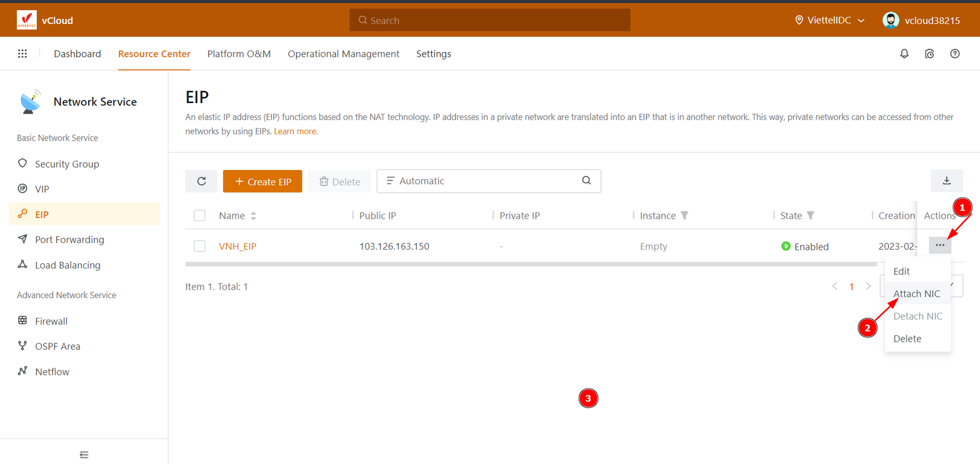Check the VNH_EIP row checkbox
The image size is (980, 464).
tap(199, 246)
